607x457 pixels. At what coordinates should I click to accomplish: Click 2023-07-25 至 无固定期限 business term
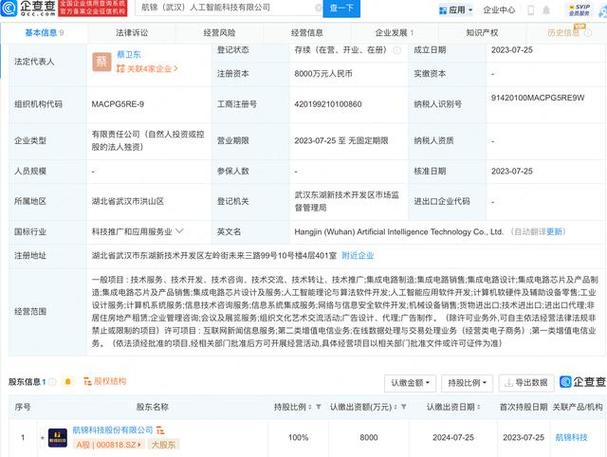[341, 140]
